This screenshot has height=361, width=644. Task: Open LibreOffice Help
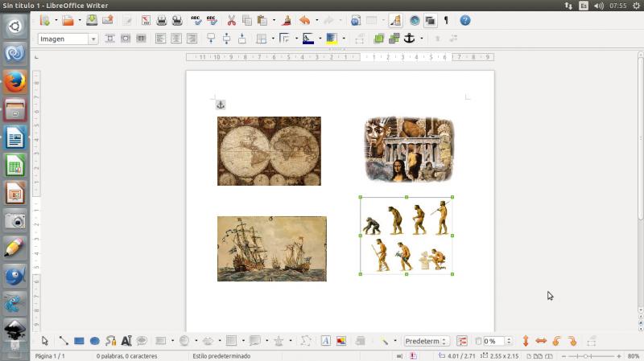465,21
